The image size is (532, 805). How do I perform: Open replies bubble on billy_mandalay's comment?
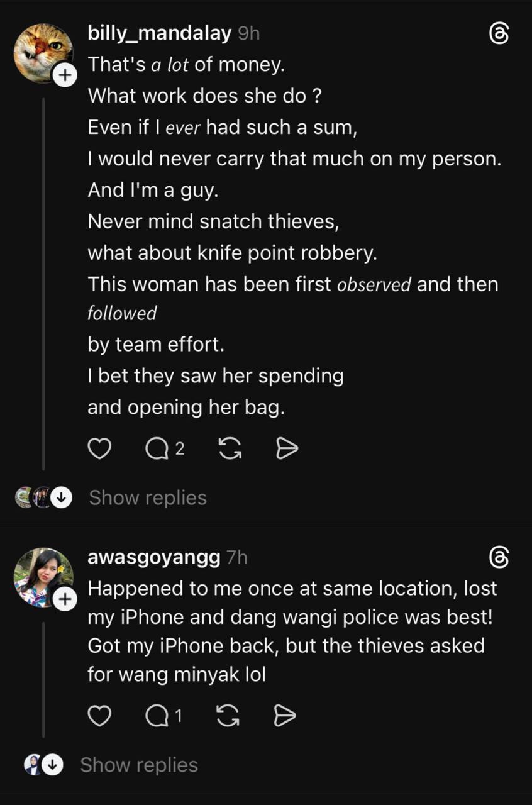pyautogui.click(x=157, y=449)
